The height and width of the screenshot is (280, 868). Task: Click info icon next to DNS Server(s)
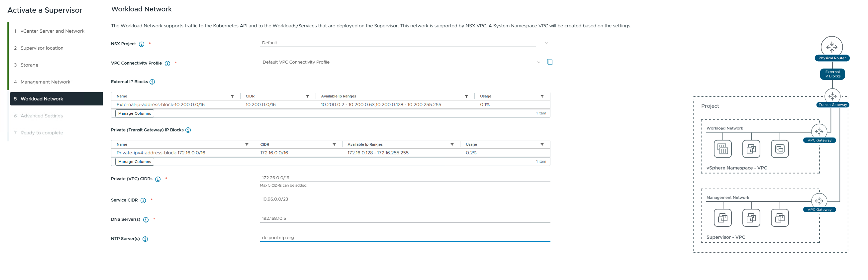(x=146, y=220)
